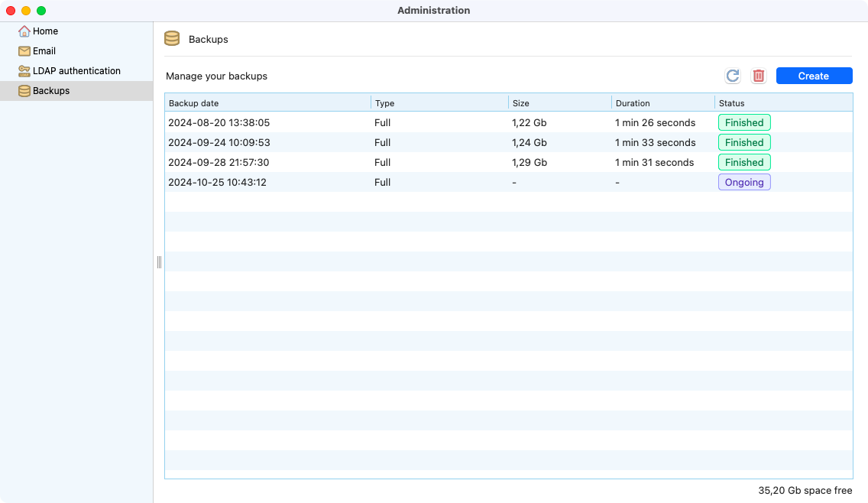The width and height of the screenshot is (868, 503).
Task: Click the LDAP key icon in sidebar
Action: [x=24, y=71]
